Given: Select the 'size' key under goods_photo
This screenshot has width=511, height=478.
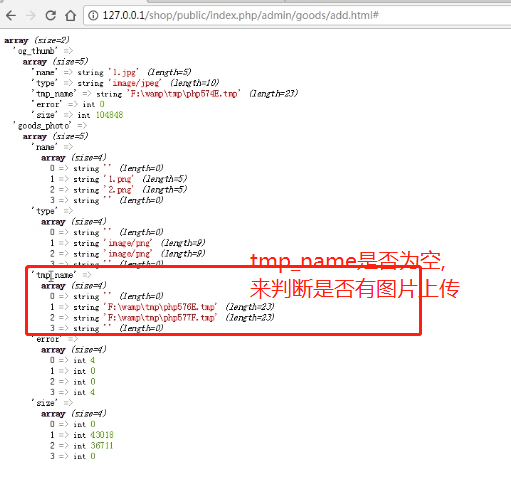Looking at the screenshot, I should pos(45,403).
